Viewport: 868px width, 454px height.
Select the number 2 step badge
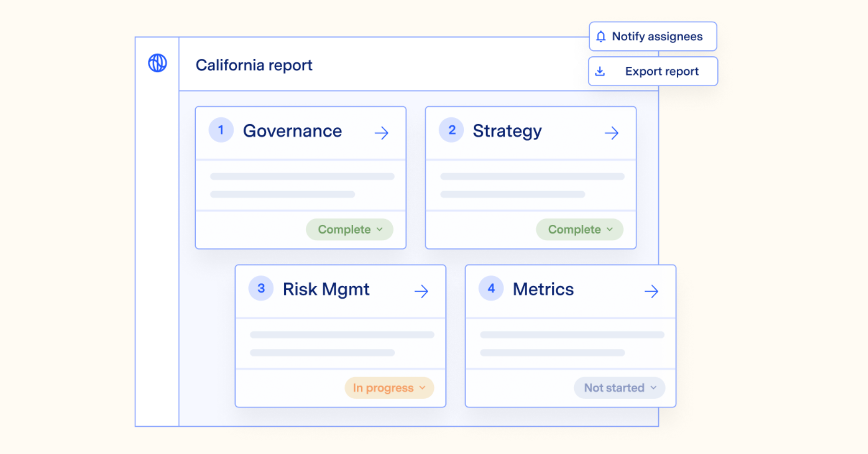click(x=452, y=130)
